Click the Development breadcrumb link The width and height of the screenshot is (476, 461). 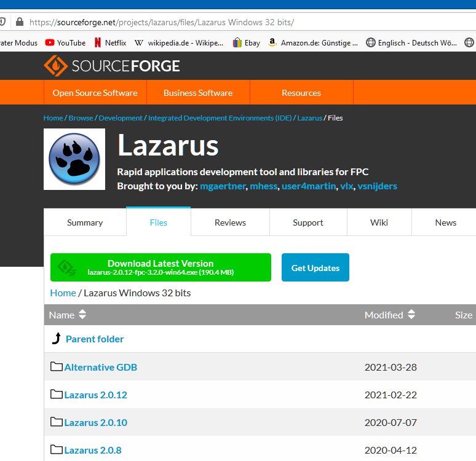coord(120,118)
